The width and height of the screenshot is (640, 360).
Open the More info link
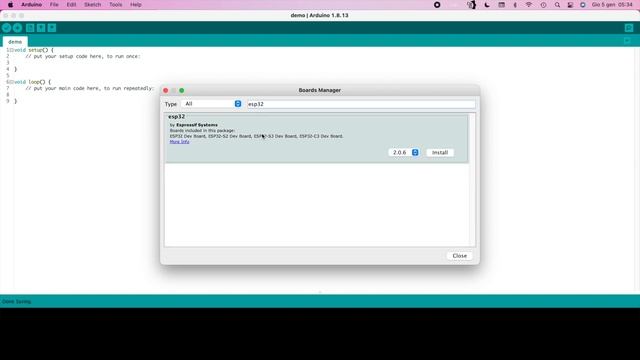179,142
